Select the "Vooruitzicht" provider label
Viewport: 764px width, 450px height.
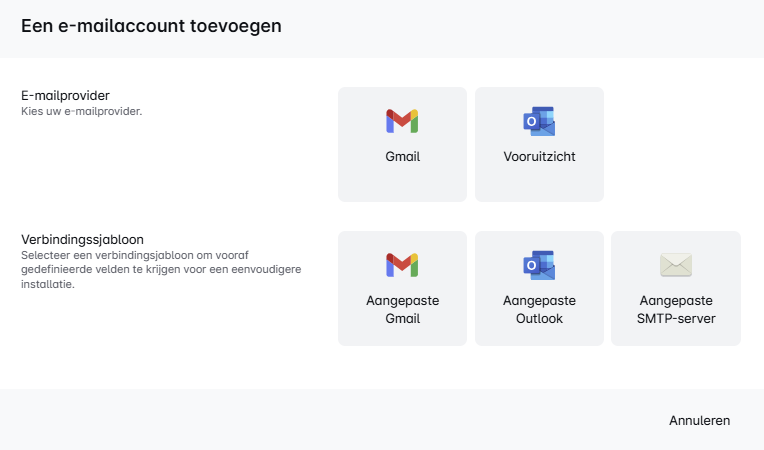coord(539,157)
